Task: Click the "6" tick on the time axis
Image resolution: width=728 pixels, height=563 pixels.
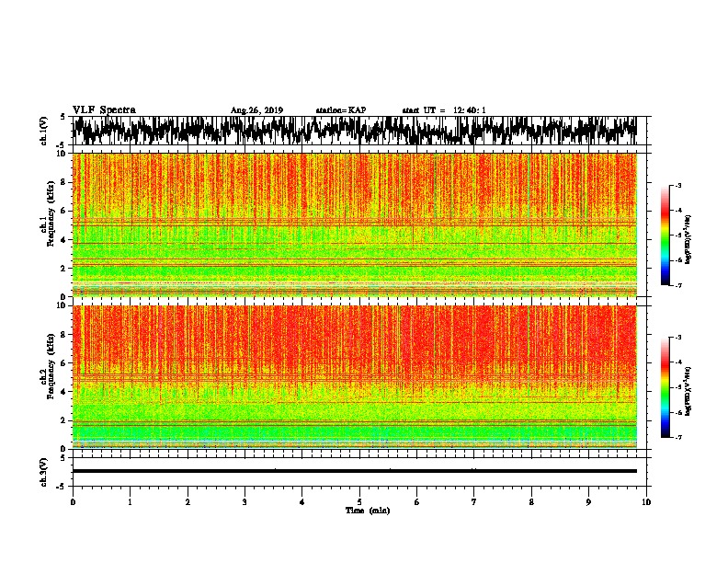Action: pos(417,502)
